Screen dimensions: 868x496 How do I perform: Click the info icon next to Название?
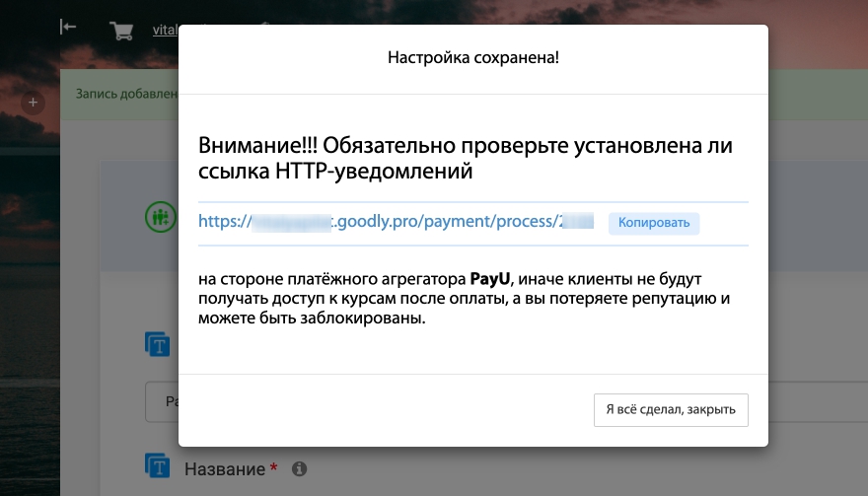coord(300,468)
